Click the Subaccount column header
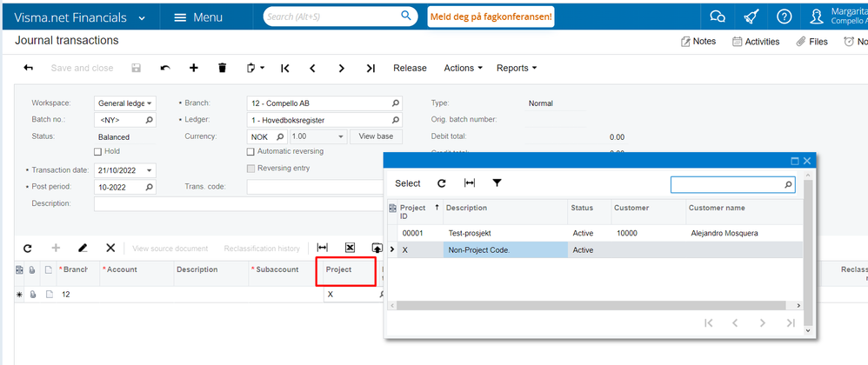868x365 pixels. 285,270
